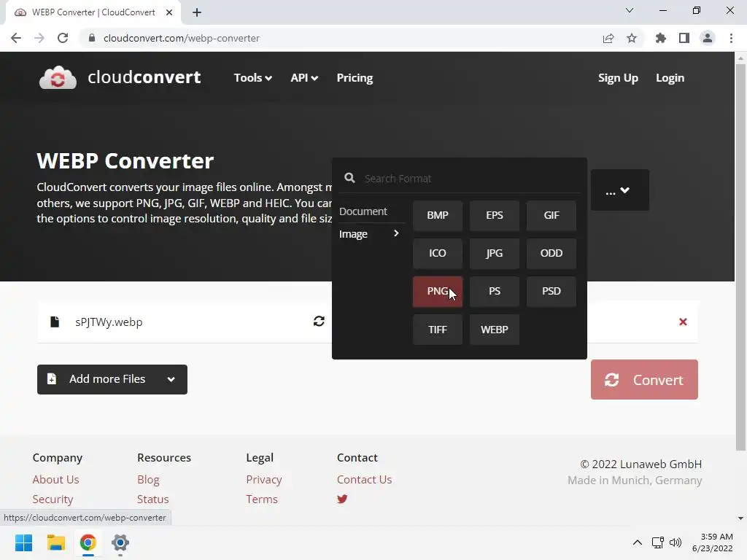Click the Add more Files button
747x560 pixels.
point(112,379)
